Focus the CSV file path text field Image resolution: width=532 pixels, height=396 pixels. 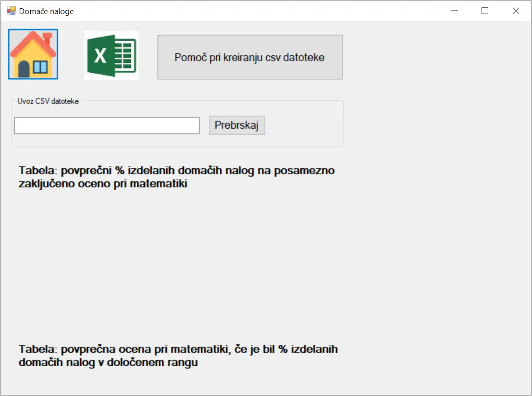(107, 125)
